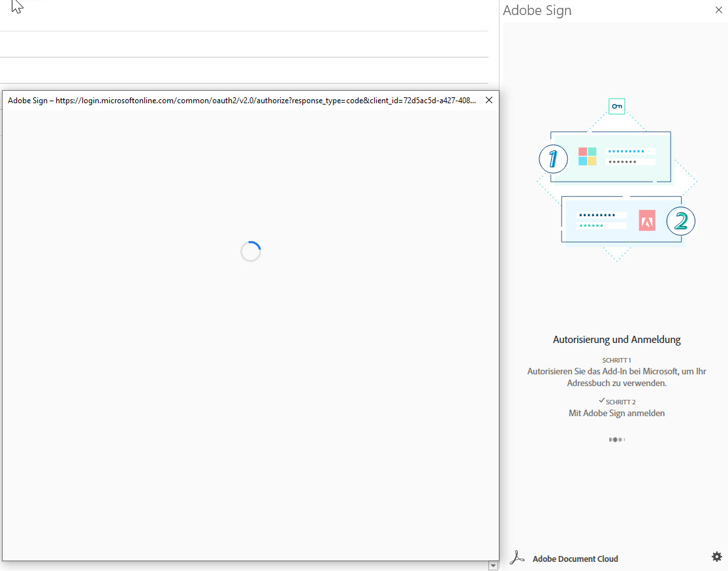The height and width of the screenshot is (571, 728).
Task: Click the "Adobe Document Cloud" label
Action: pyautogui.click(x=575, y=559)
